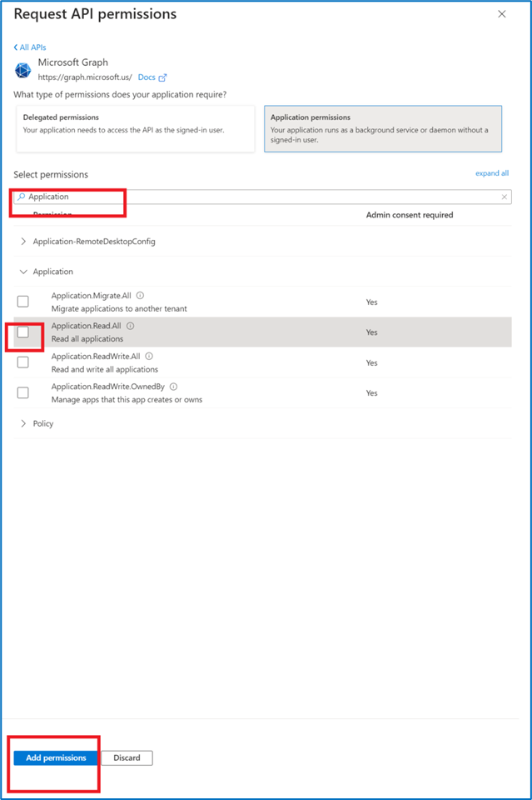Viewport: 532px width, 800px height.
Task: Click 'Read and write all applications' text
Action: pos(104,369)
